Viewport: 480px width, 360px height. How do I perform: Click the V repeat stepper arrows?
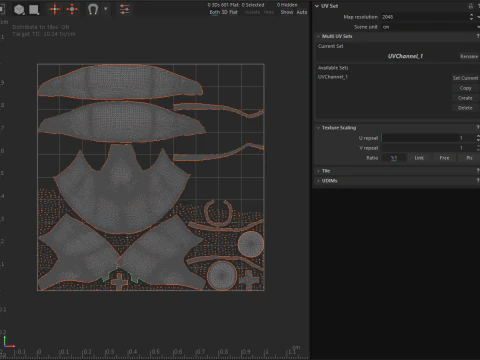(x=478, y=148)
